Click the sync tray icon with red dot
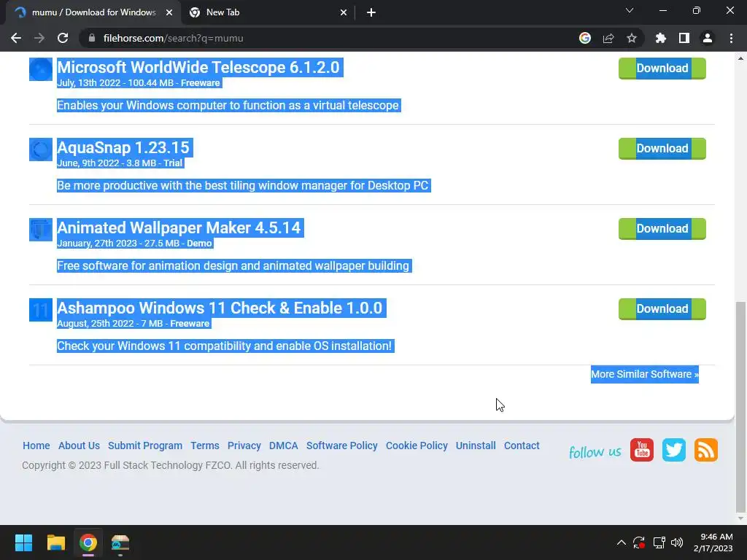 [x=639, y=542]
